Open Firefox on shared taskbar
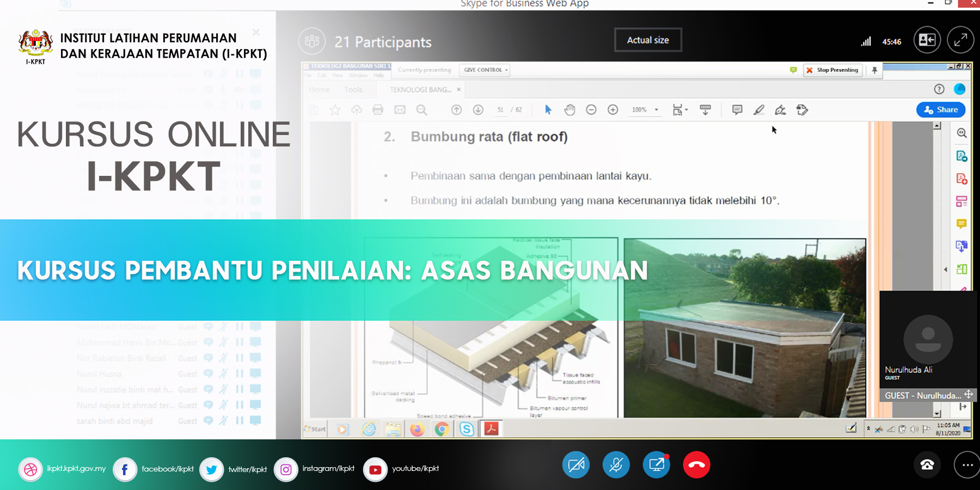This screenshot has width=980, height=490. coord(417,429)
